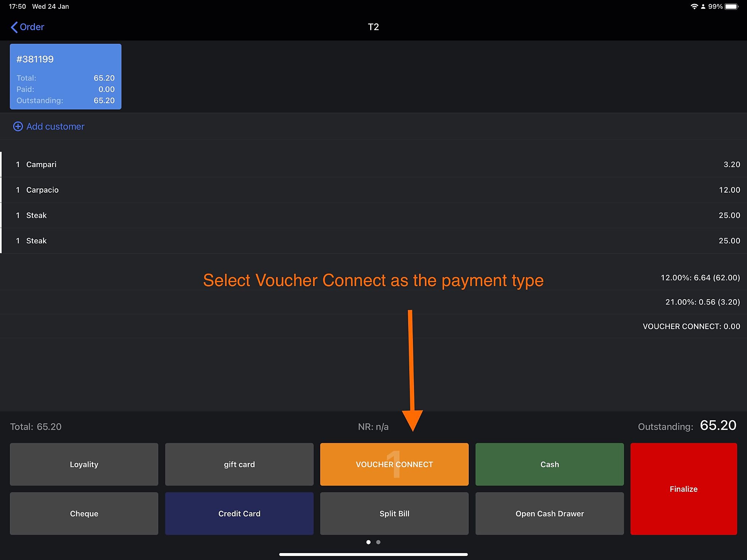Tap the Split Bill button
This screenshot has width=747, height=560.
tap(394, 513)
